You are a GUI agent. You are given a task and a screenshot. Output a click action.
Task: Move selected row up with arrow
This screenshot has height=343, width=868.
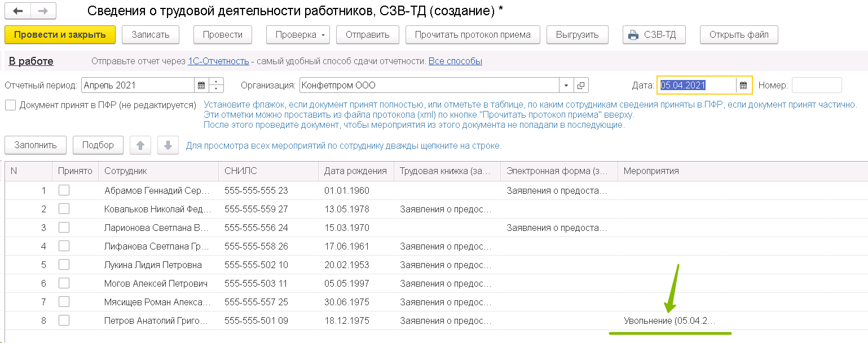[140, 145]
